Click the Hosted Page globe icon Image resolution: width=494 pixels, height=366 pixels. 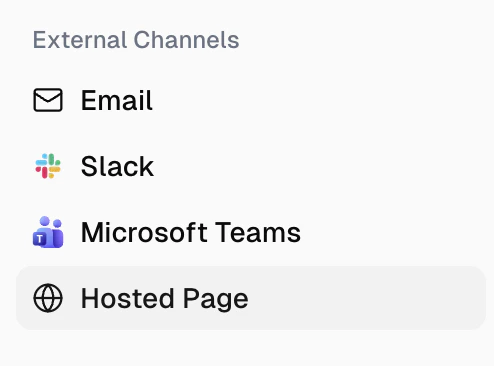click(48, 298)
